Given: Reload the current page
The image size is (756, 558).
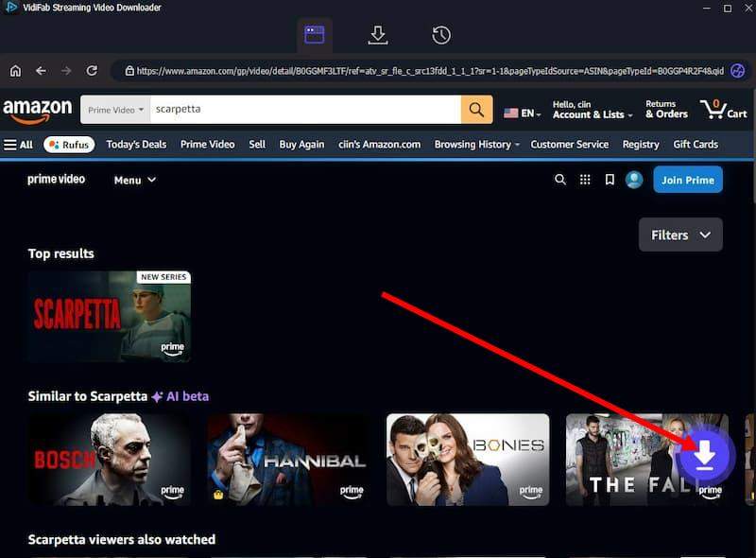Looking at the screenshot, I should pos(92,71).
